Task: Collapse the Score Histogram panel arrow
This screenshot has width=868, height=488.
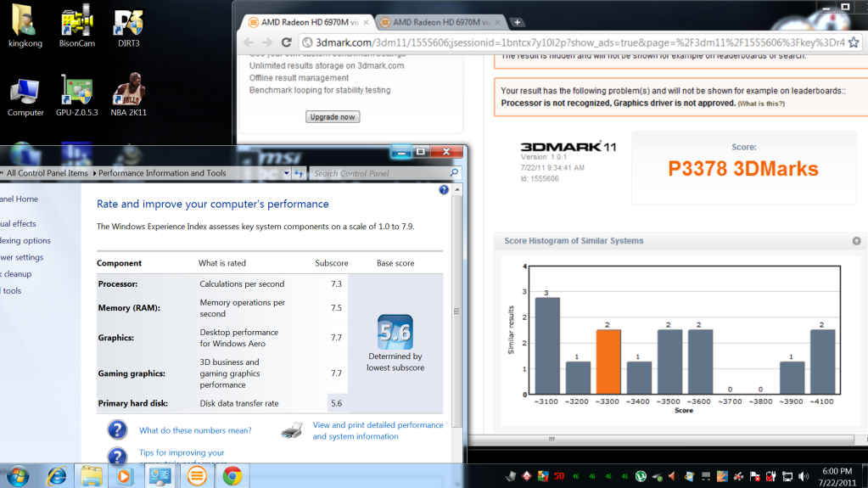Action: pos(856,241)
